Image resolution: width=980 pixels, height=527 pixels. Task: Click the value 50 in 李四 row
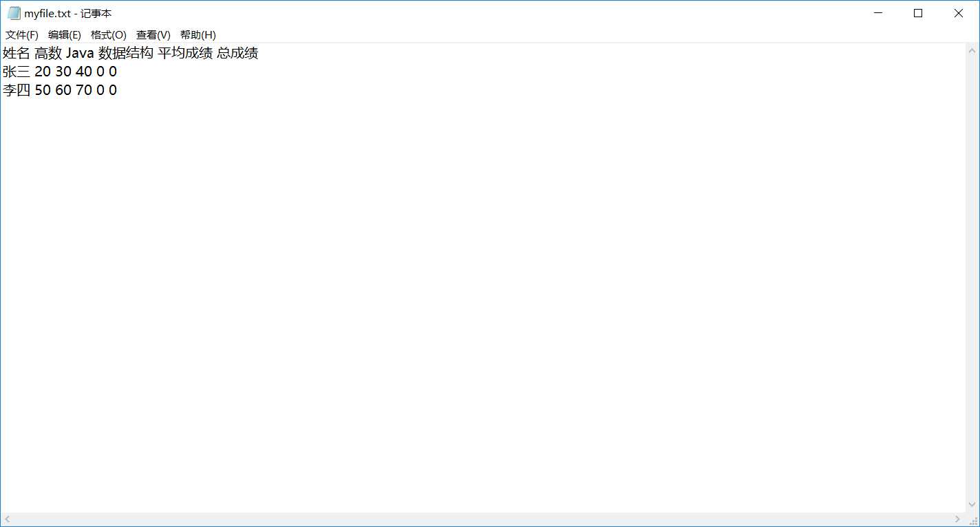tap(43, 90)
